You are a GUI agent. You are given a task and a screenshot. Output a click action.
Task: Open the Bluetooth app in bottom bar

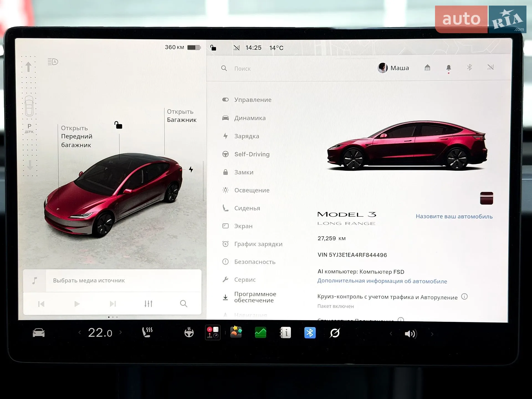tap(310, 333)
